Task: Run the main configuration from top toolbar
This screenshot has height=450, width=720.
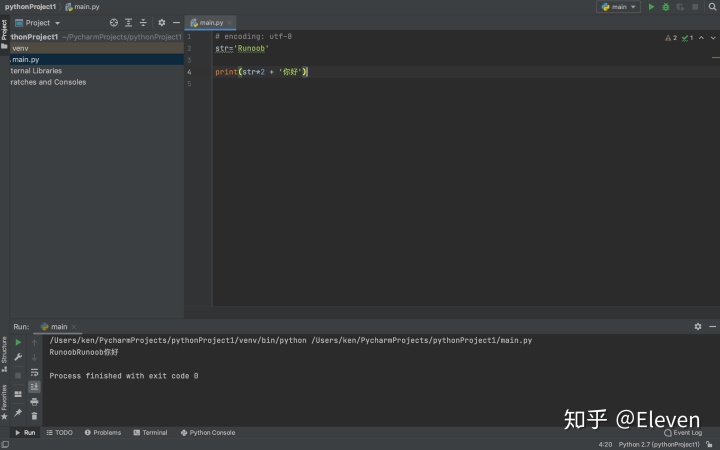Action: (x=651, y=7)
